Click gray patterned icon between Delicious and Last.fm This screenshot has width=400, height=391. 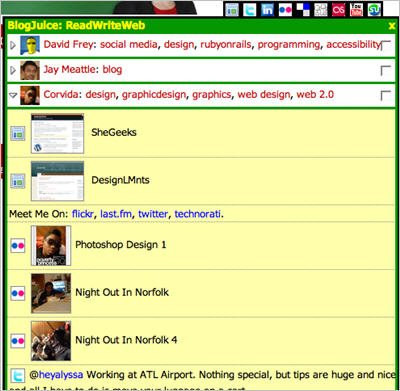[x=321, y=10]
